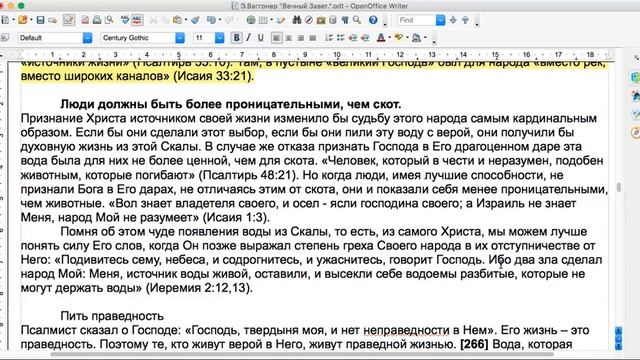Click the New document icon
This screenshot has height=360, width=640.
(x=5, y=20)
